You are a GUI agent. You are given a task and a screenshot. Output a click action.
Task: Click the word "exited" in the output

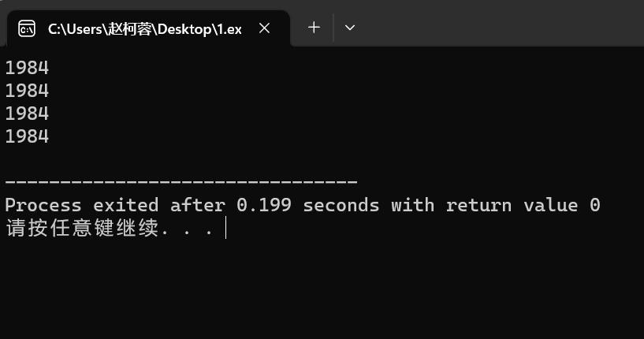pyautogui.click(x=126, y=205)
